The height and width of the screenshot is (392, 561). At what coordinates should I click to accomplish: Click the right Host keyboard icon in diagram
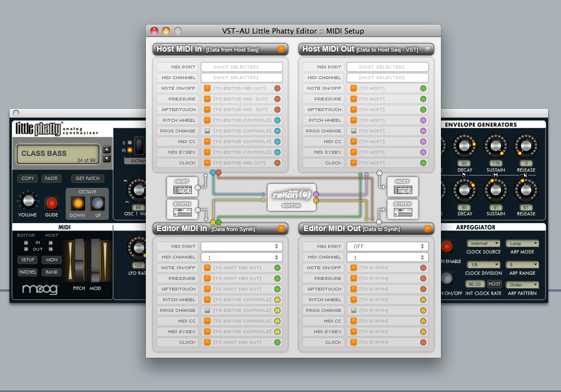pyautogui.click(x=402, y=186)
